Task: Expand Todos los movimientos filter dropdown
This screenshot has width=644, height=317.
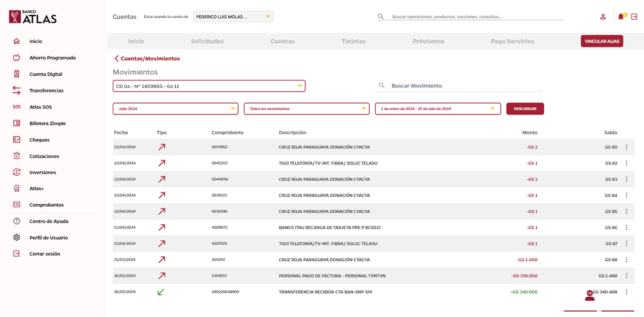Action: point(306,109)
